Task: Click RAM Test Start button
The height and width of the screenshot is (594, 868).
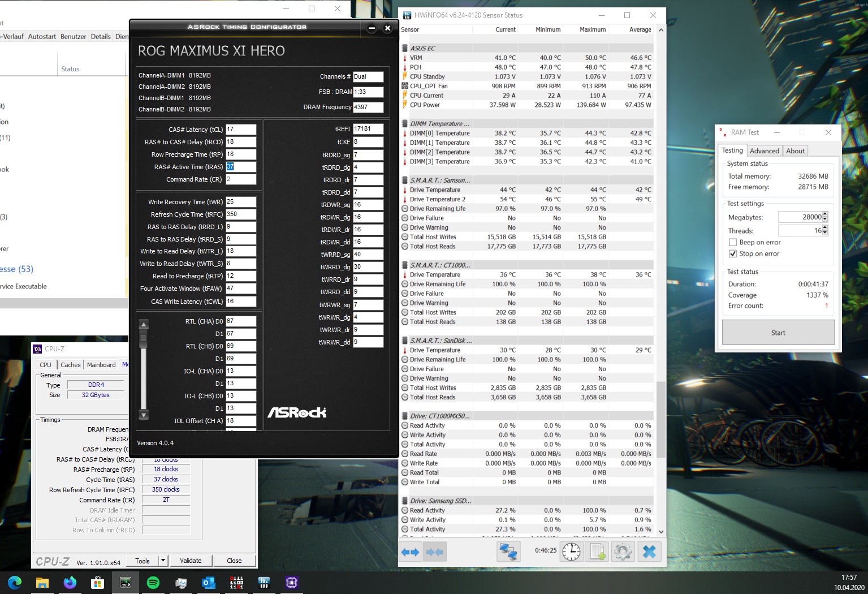Action: tap(778, 333)
